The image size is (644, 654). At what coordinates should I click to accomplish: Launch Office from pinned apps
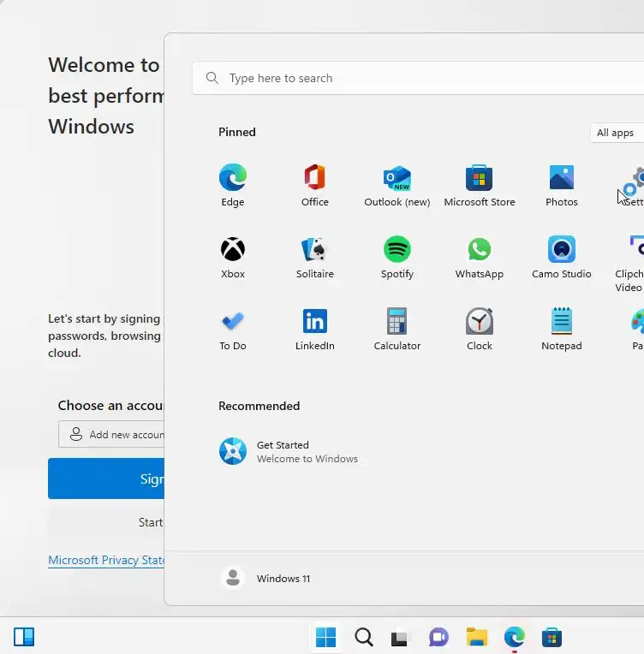314,186
